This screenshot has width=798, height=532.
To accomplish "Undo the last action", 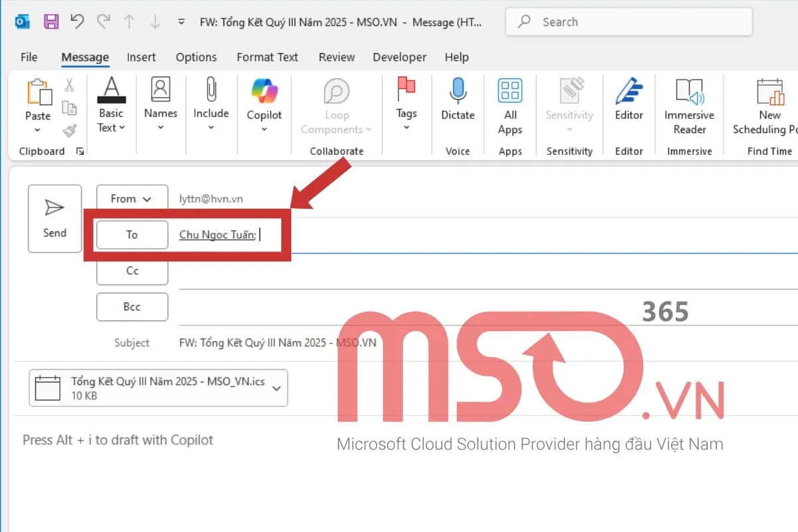I will [76, 21].
